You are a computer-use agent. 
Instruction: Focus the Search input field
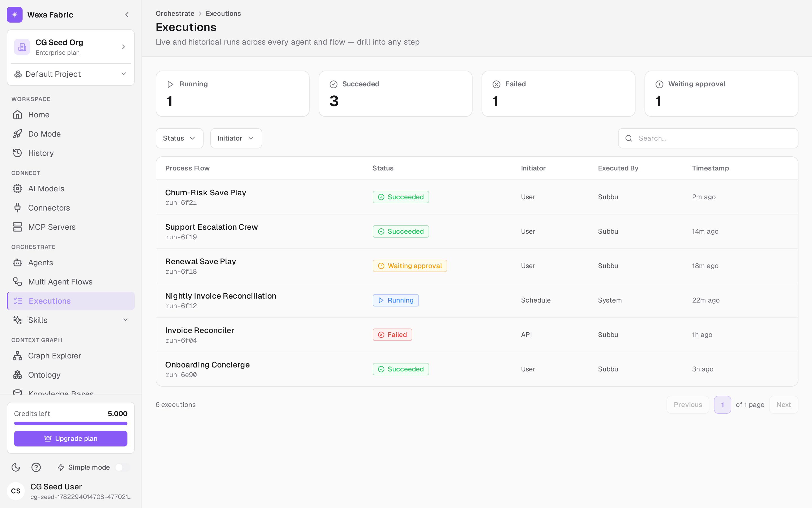point(708,138)
